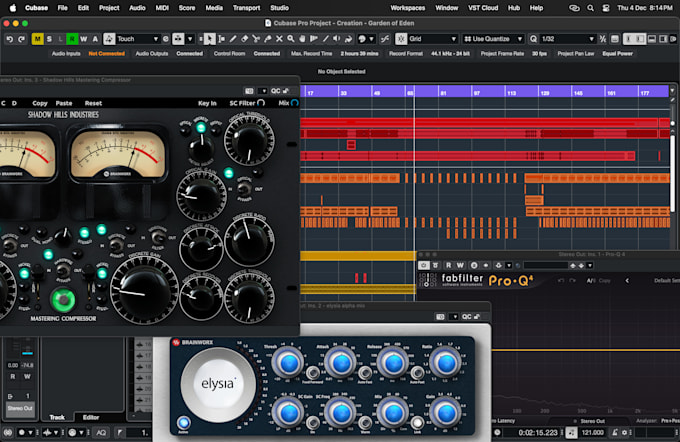This screenshot has width=680, height=442.
Task: Click the tempo value 121.000 field
Action: coord(593,432)
